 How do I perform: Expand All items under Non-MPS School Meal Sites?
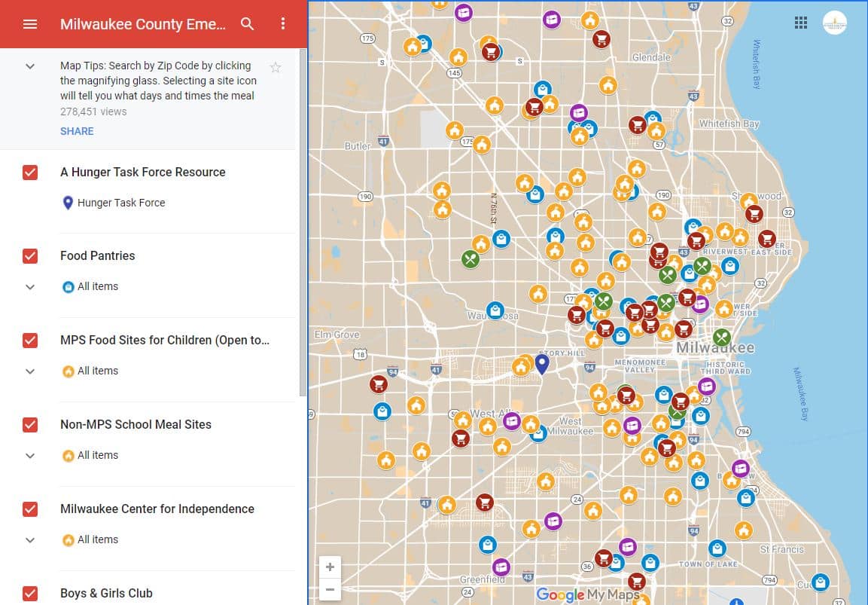(30, 455)
